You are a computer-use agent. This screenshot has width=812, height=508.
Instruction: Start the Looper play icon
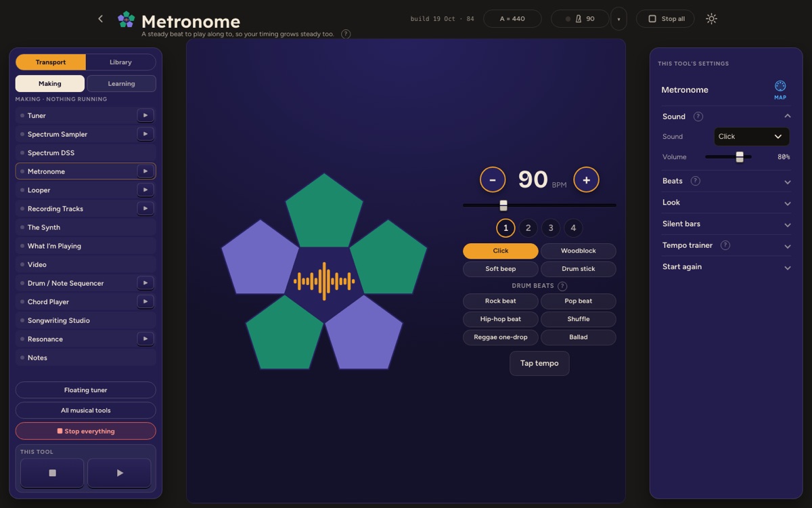145,190
